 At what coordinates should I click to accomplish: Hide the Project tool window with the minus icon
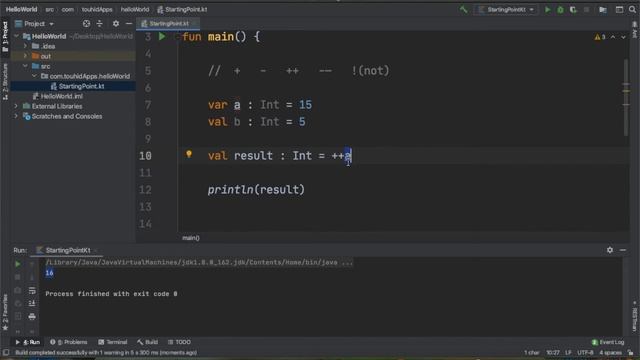pos(129,24)
